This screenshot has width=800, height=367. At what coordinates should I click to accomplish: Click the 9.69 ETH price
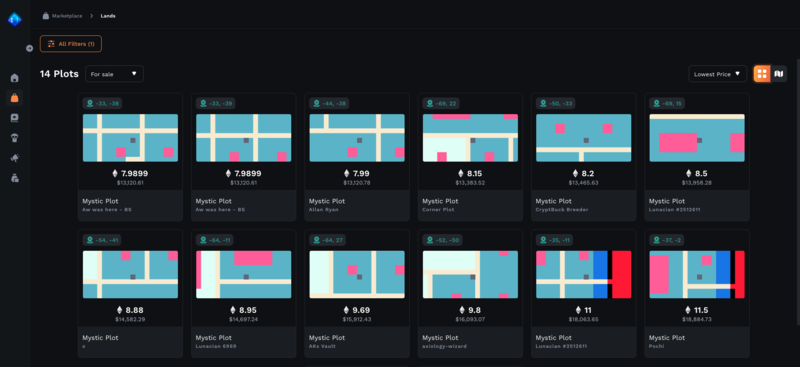coord(357,310)
